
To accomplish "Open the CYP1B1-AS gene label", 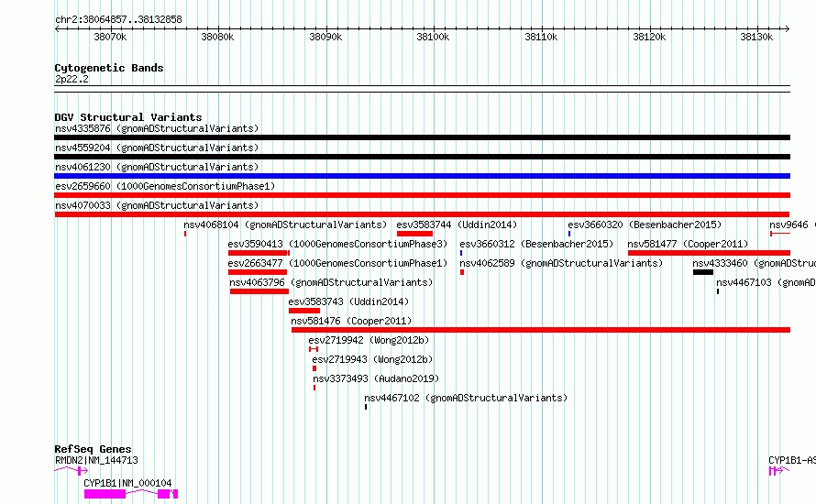I will tap(791, 460).
